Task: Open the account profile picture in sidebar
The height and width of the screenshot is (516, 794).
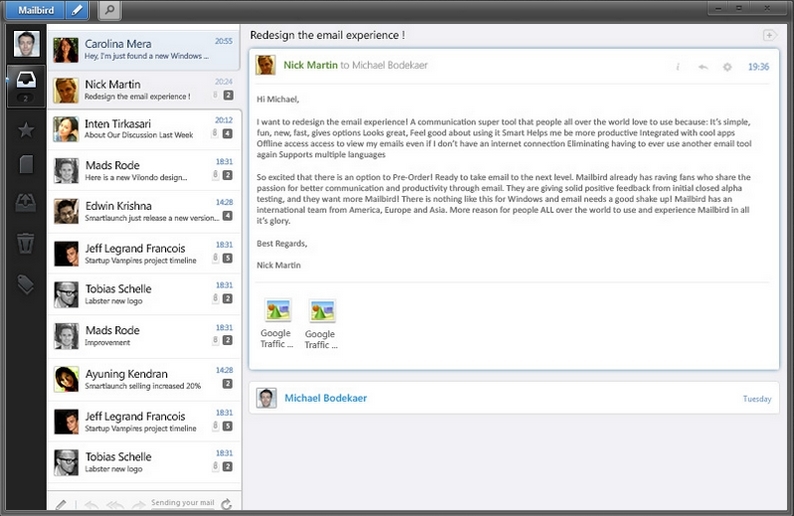Action: pos(26,44)
